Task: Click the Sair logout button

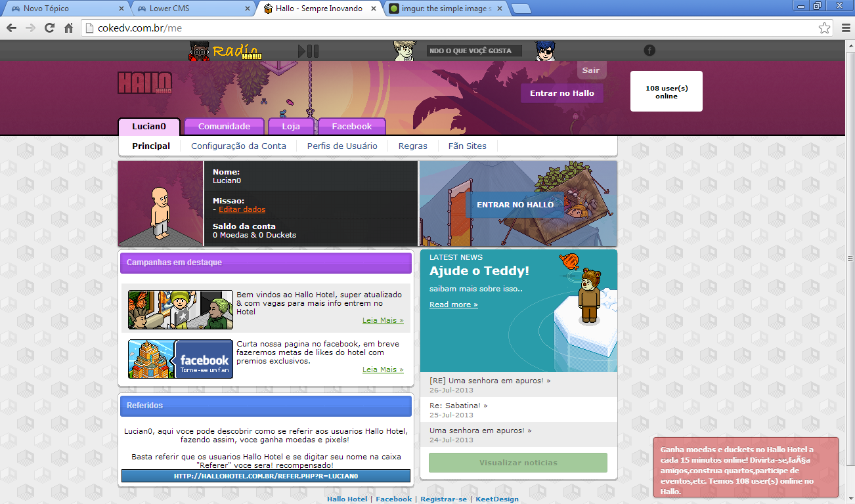Action: click(592, 70)
